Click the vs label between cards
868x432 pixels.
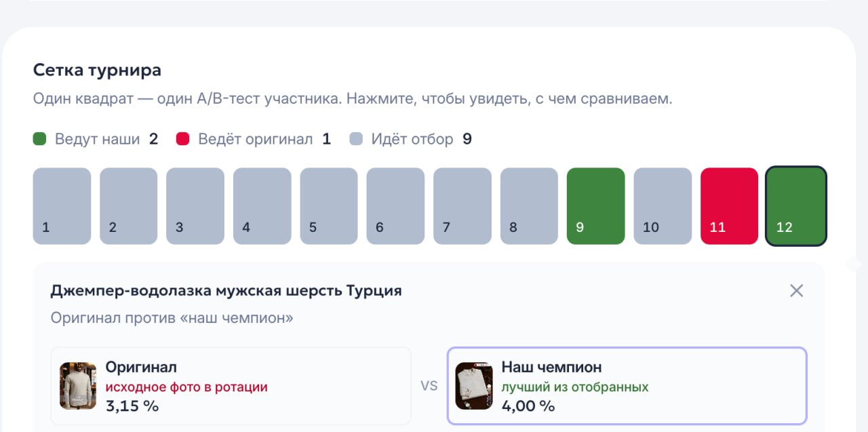tap(429, 386)
